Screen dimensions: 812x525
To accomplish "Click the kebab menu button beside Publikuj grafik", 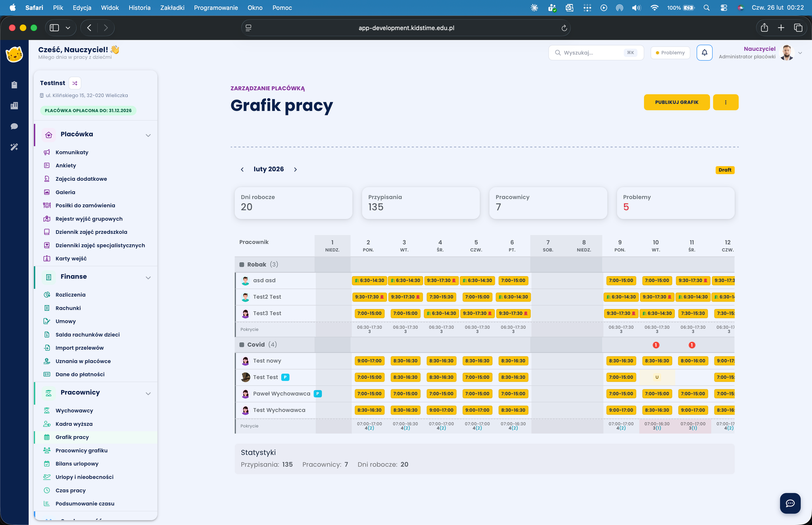I will (726, 102).
